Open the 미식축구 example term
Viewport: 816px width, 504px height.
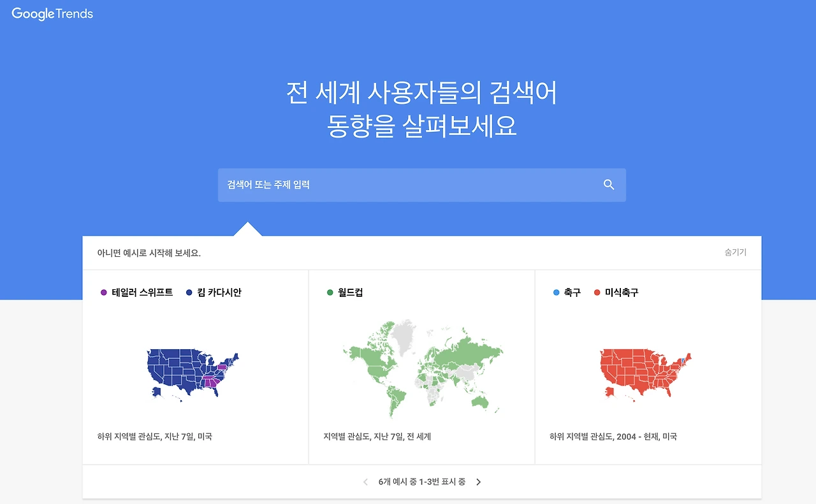[x=622, y=292]
